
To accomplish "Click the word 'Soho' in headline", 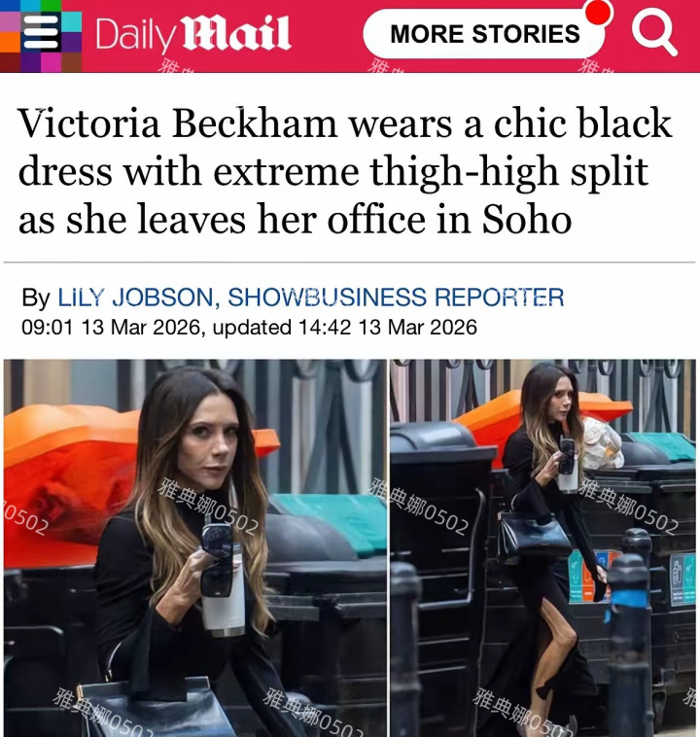I will coord(527,220).
